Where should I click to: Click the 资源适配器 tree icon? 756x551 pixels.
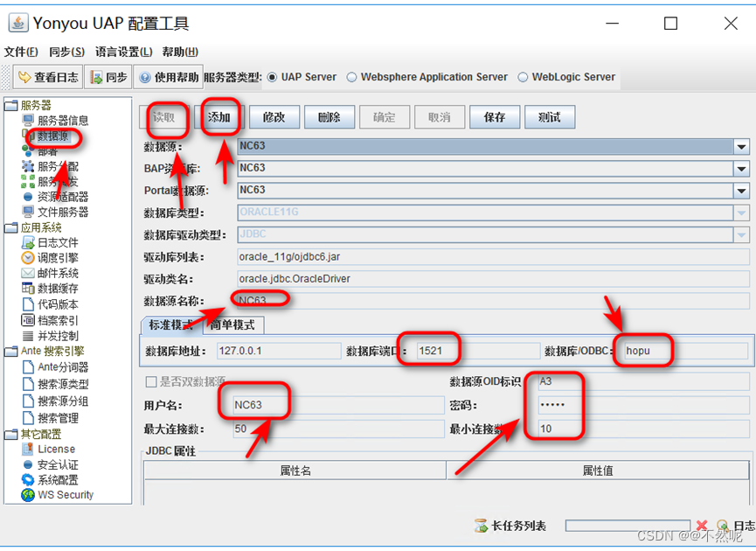28,197
